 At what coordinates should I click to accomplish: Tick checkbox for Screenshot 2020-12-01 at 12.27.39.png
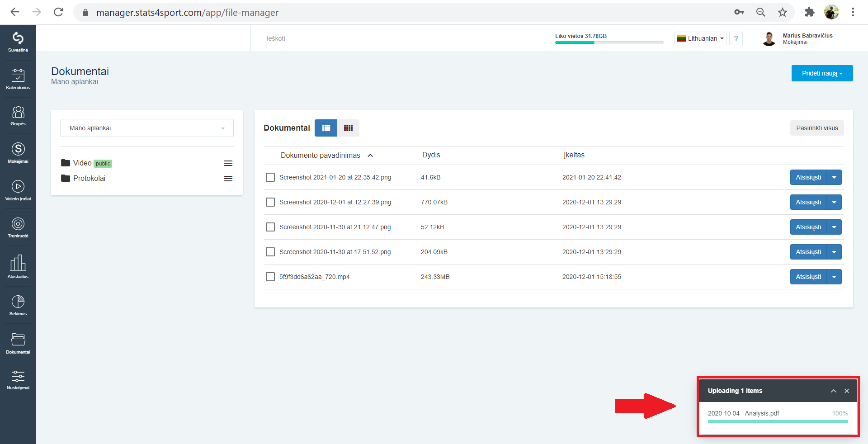click(x=270, y=202)
